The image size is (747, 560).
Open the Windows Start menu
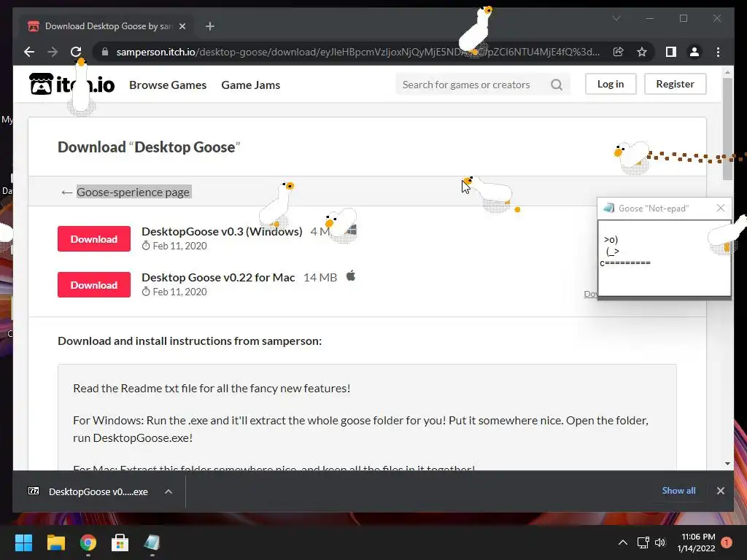23,542
